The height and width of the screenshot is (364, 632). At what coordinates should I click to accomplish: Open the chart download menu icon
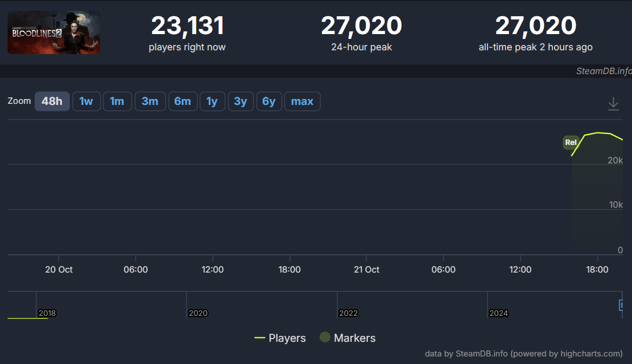click(x=613, y=104)
